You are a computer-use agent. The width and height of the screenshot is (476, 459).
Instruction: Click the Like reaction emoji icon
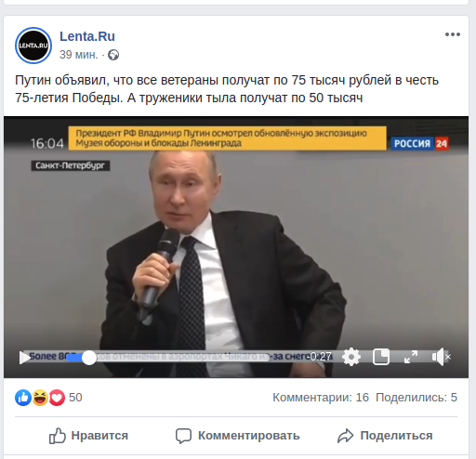click(x=23, y=398)
